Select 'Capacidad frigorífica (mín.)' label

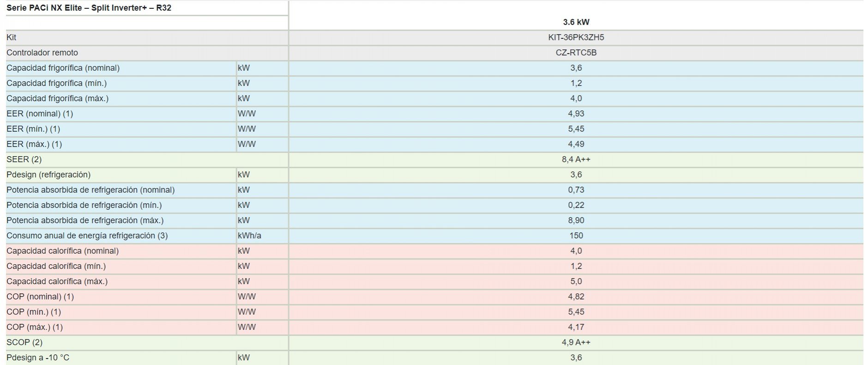[x=56, y=83]
